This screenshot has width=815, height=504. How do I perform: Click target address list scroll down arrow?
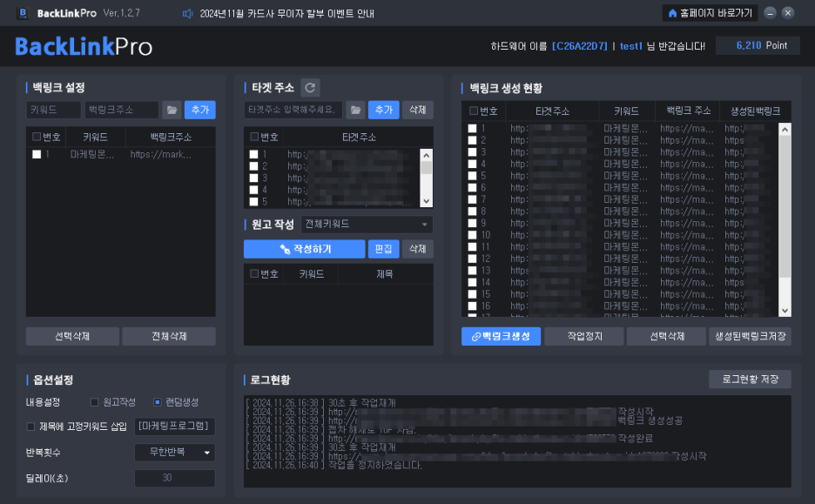426,201
